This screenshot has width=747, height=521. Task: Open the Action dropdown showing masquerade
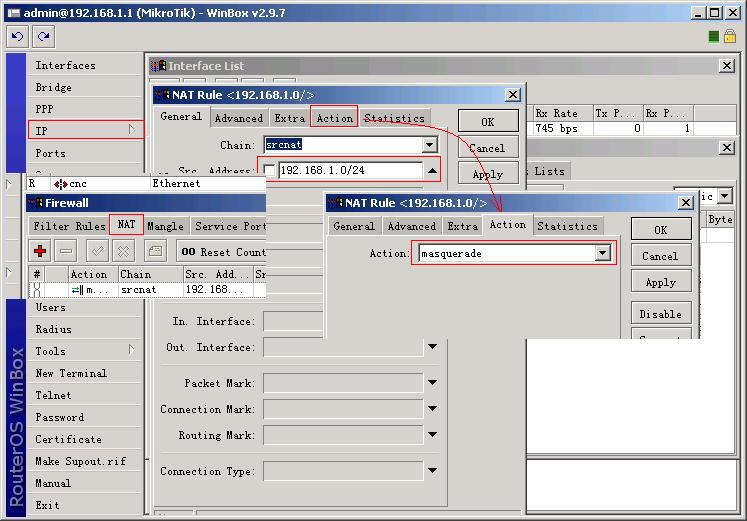[x=602, y=253]
